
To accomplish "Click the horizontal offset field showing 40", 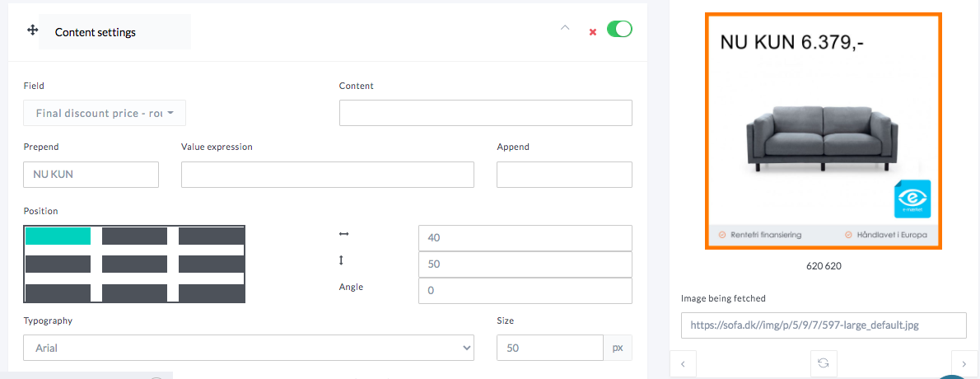I will tap(525, 237).
